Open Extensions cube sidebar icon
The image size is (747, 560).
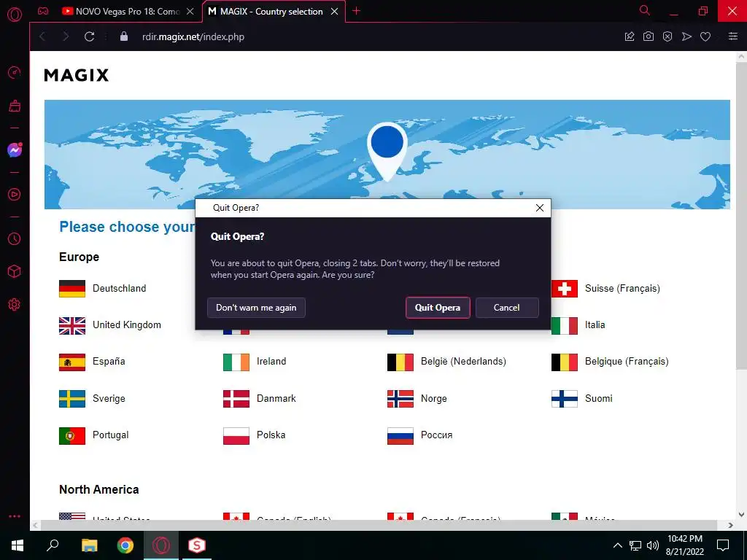click(x=15, y=271)
